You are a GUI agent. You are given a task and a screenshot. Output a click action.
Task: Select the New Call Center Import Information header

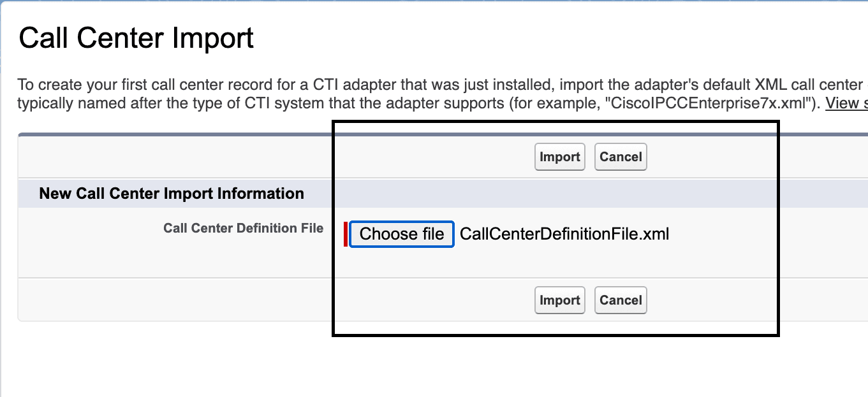coord(172,193)
